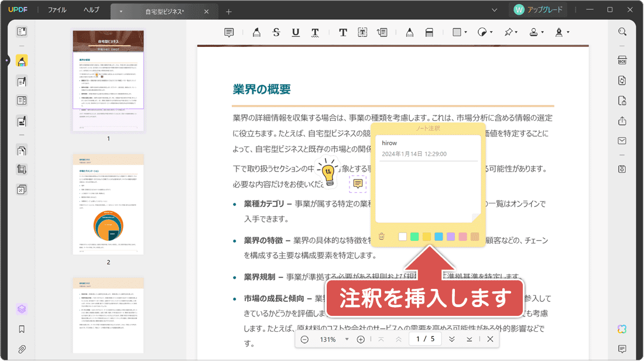Open OCR text recognition tool

coord(622,60)
